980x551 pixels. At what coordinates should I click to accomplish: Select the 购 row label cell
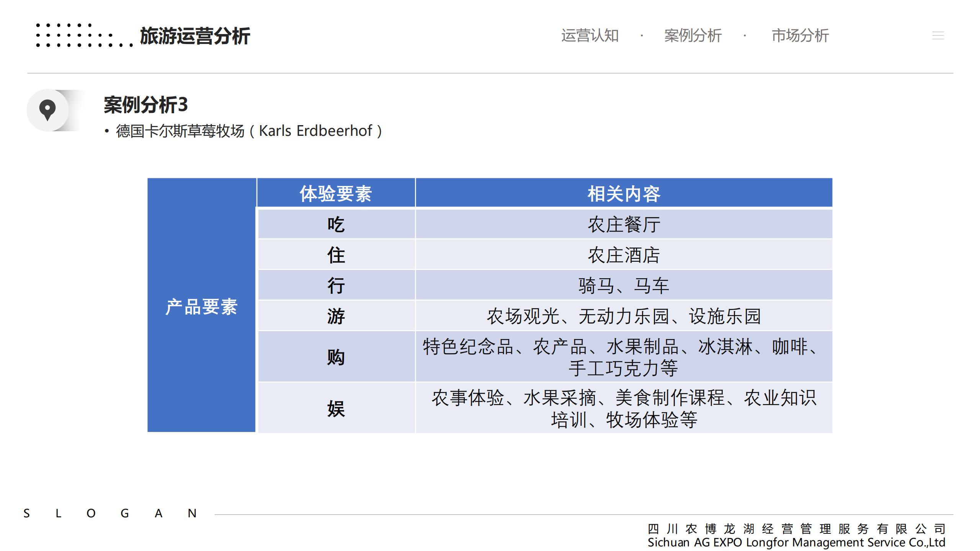coord(336,357)
